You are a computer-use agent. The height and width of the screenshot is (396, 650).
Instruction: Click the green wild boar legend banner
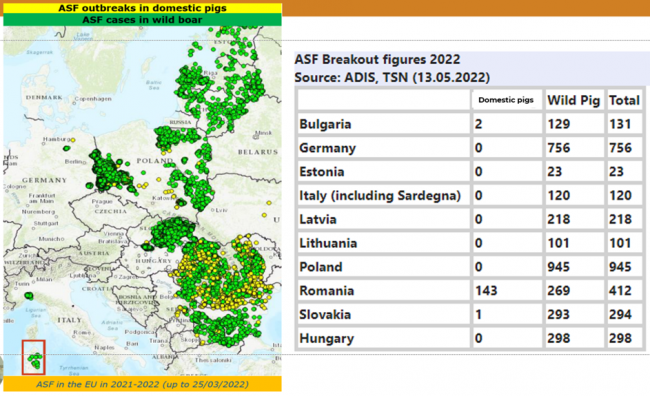pyautogui.click(x=142, y=20)
